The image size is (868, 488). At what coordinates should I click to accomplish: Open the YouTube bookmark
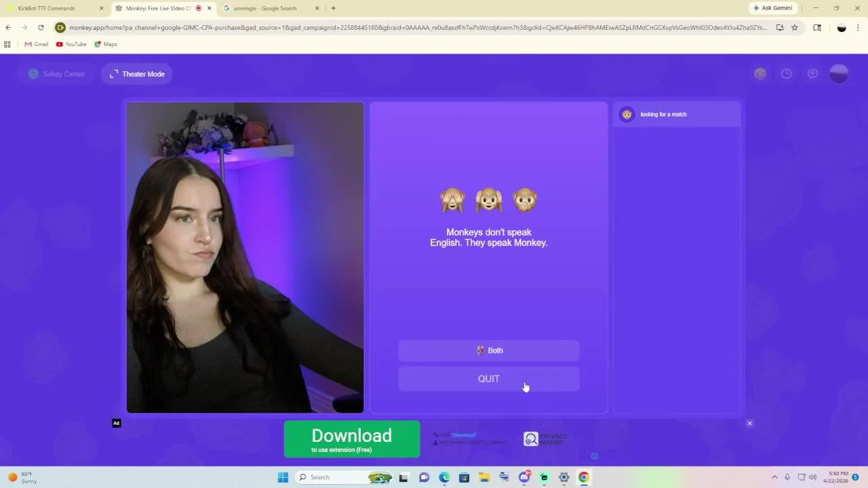(71, 44)
